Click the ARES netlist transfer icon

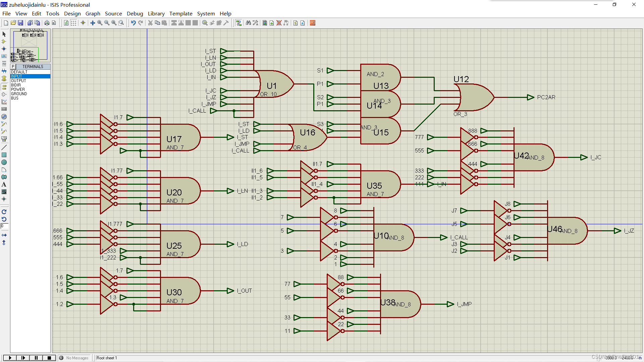312,23
